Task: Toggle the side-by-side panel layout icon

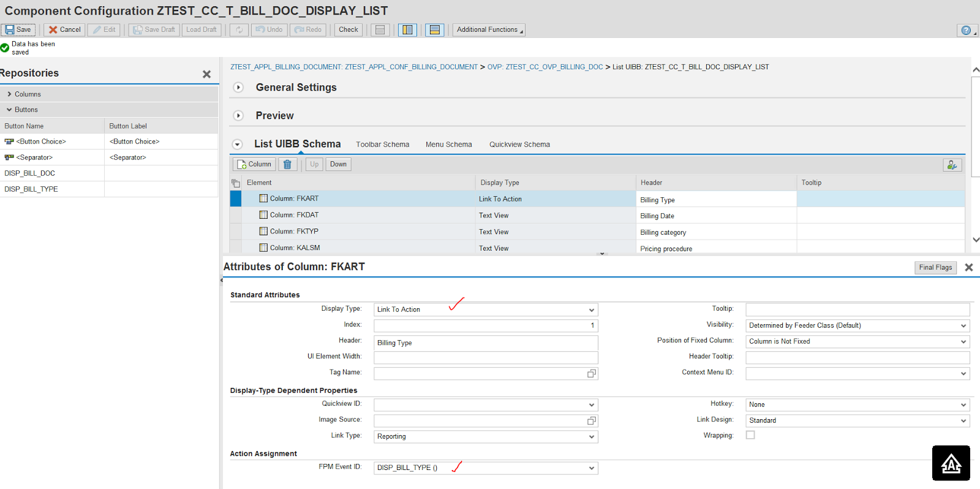Action: pyautogui.click(x=407, y=30)
